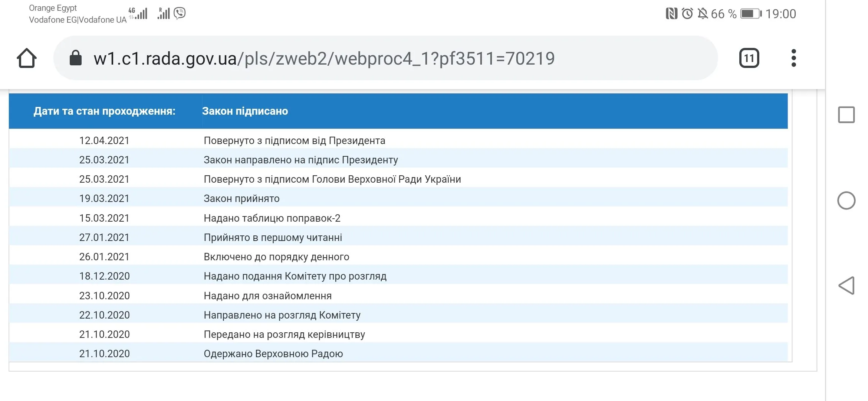Tap the browser home icon
This screenshot has height=401, width=868.
(27, 58)
